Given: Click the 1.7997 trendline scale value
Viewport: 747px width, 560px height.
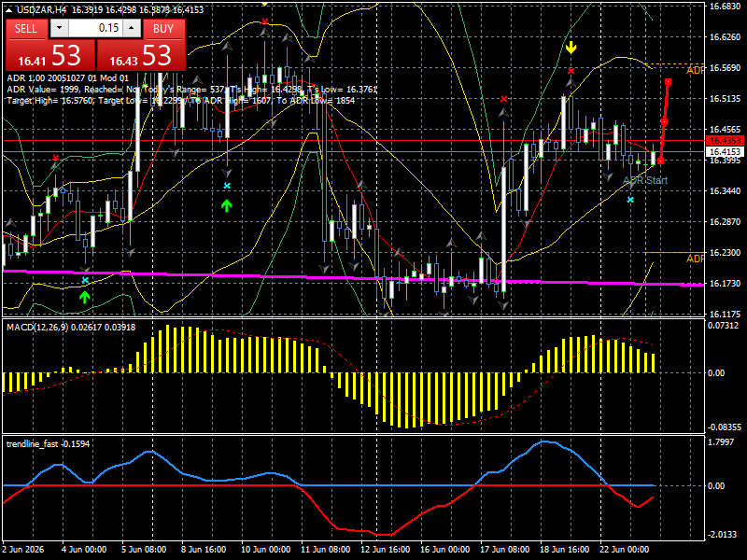Looking at the screenshot, I should pyautogui.click(x=721, y=442).
